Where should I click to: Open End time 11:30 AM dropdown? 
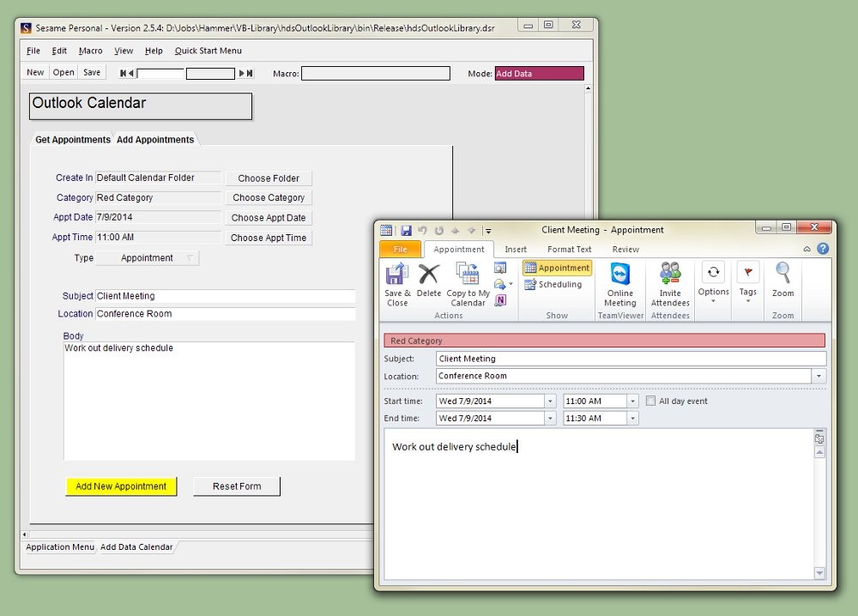[632, 419]
